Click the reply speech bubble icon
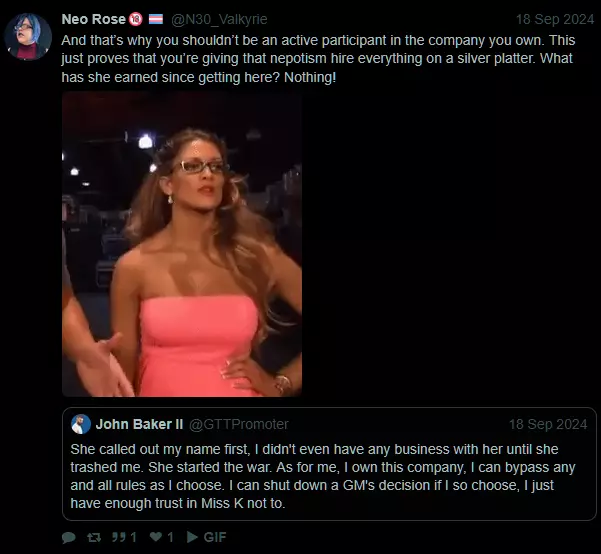 pos(68,537)
